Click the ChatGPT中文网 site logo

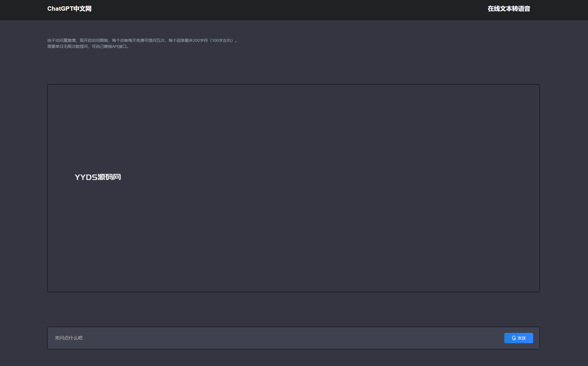click(69, 9)
